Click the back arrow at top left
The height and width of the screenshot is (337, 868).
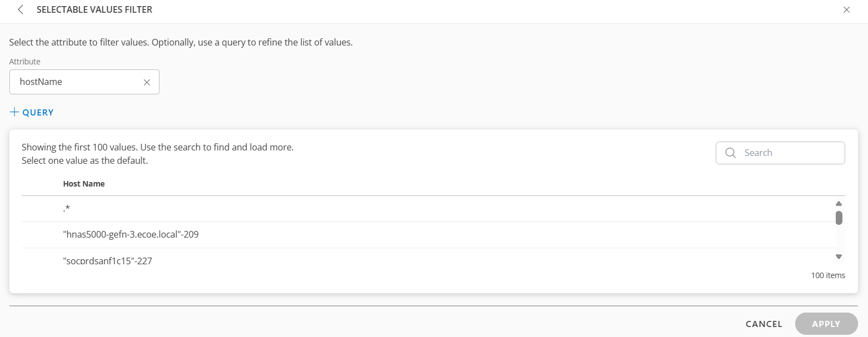[x=20, y=9]
